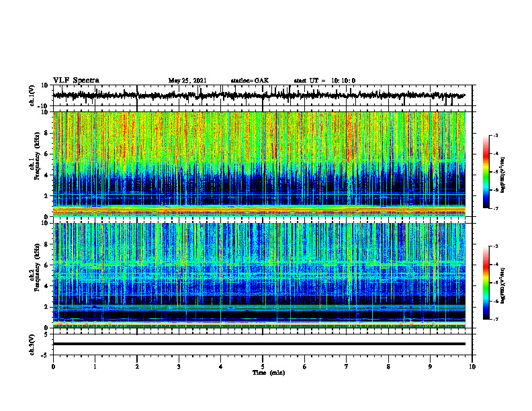Click time axis tick label "9"
This screenshot has height=411, width=532.
pos(430,367)
